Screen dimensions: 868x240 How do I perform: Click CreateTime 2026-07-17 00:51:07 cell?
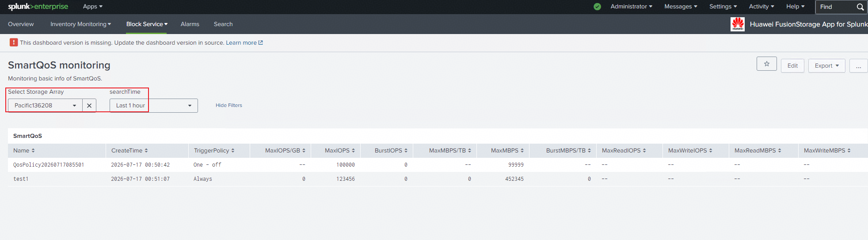(140, 179)
